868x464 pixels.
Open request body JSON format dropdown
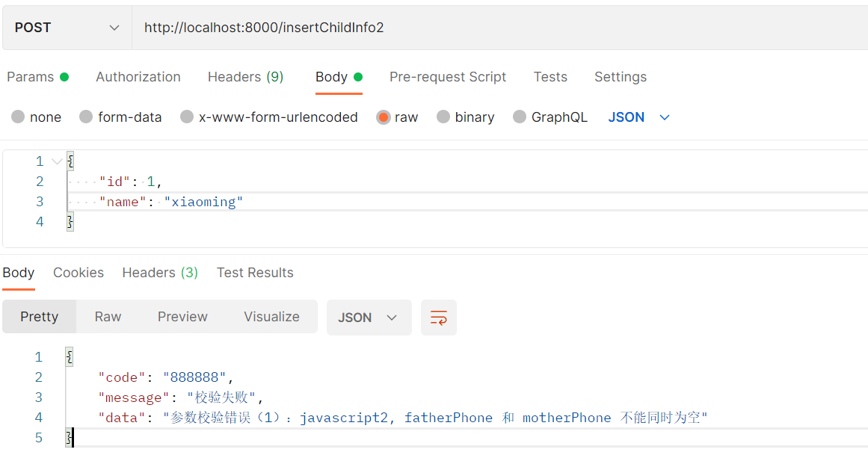tap(639, 117)
